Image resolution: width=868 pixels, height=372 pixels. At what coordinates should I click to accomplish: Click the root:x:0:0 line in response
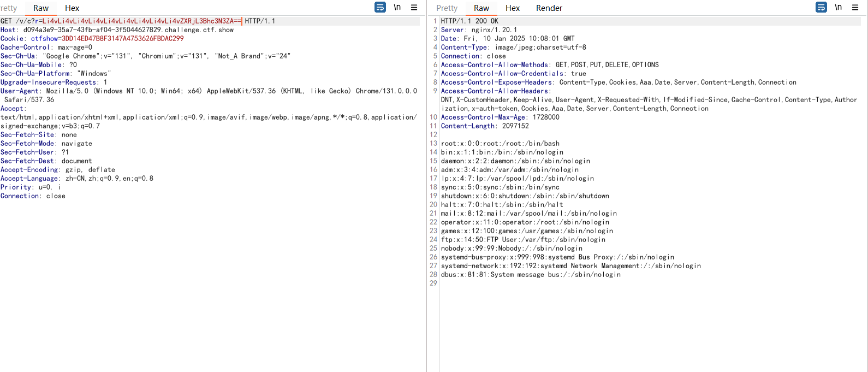pyautogui.click(x=500, y=144)
